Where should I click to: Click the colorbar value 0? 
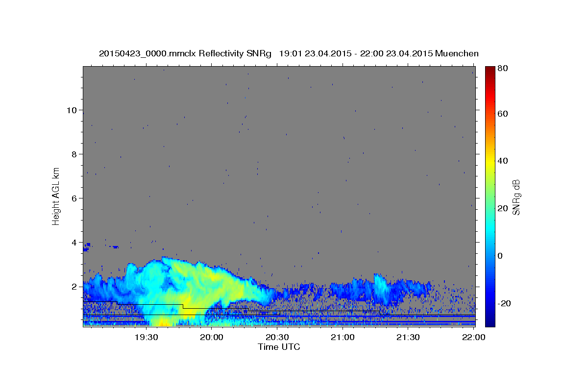click(x=499, y=256)
